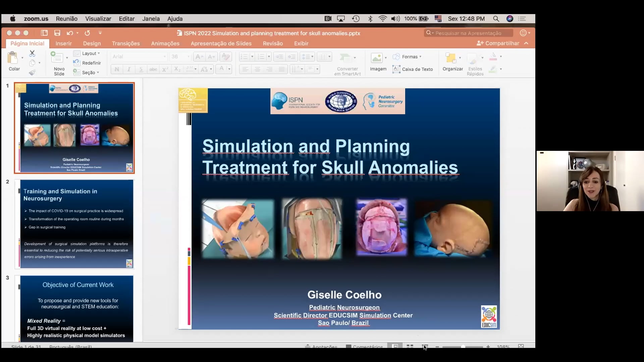This screenshot has height=362, width=644.
Task: Open the Janela menu
Action: 151,18
